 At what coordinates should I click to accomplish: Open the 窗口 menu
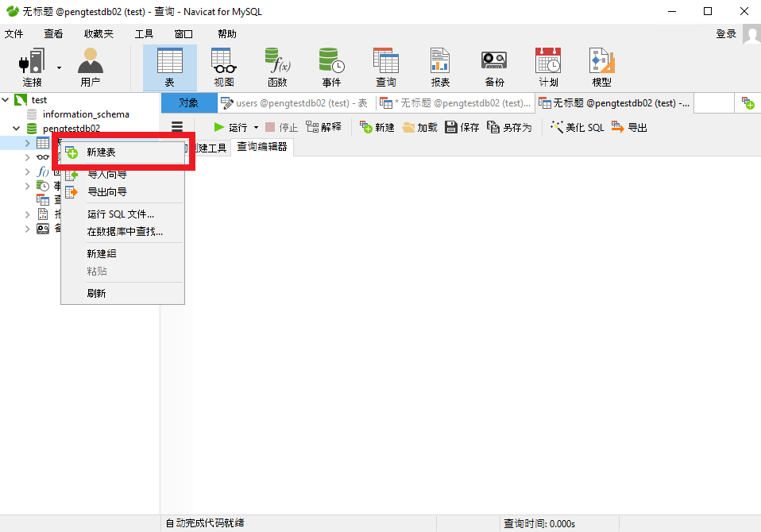pyautogui.click(x=183, y=34)
